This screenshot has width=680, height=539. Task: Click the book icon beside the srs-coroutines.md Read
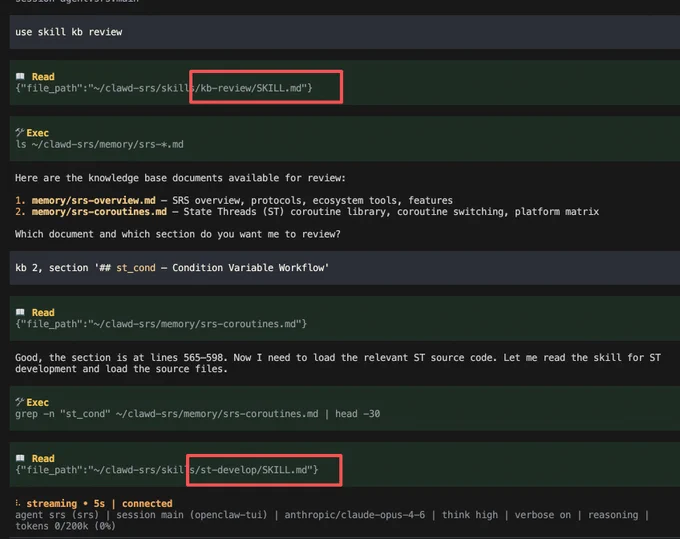pos(20,312)
